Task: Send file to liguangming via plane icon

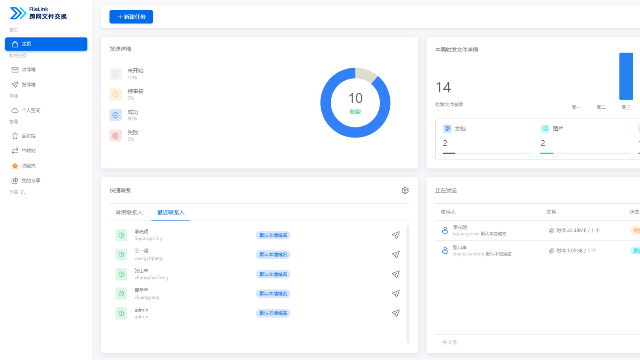Action: pos(396,235)
